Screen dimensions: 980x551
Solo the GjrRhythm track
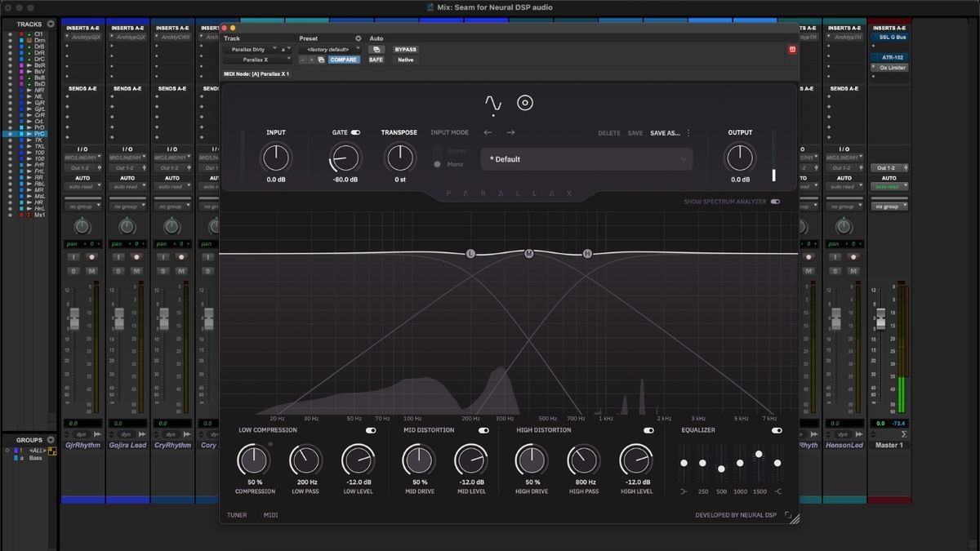pos(75,270)
